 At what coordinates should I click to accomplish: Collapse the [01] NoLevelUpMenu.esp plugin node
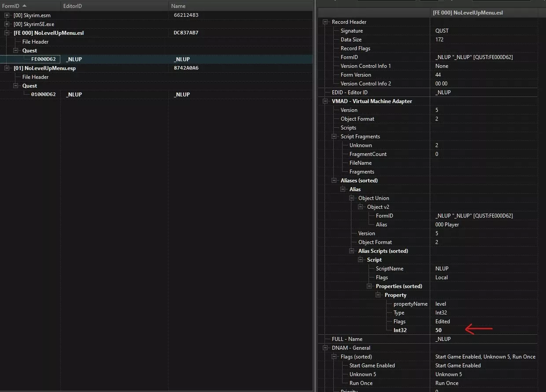[x=7, y=68]
